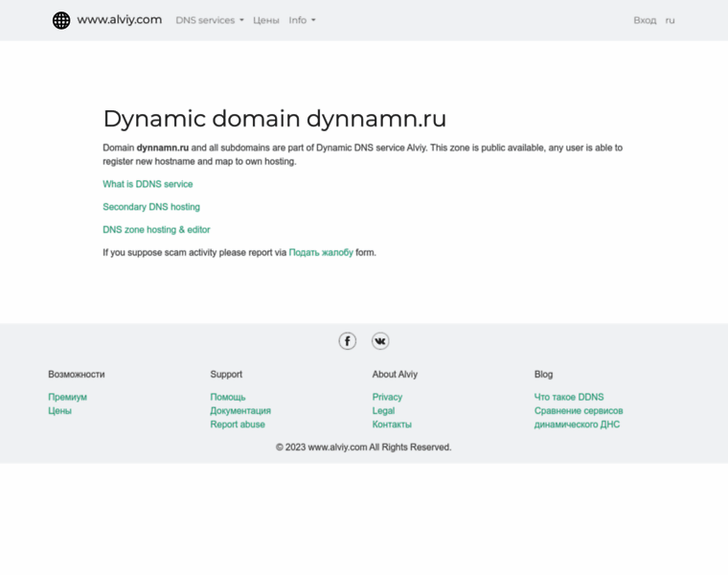Open the Privacy footer link

point(387,397)
